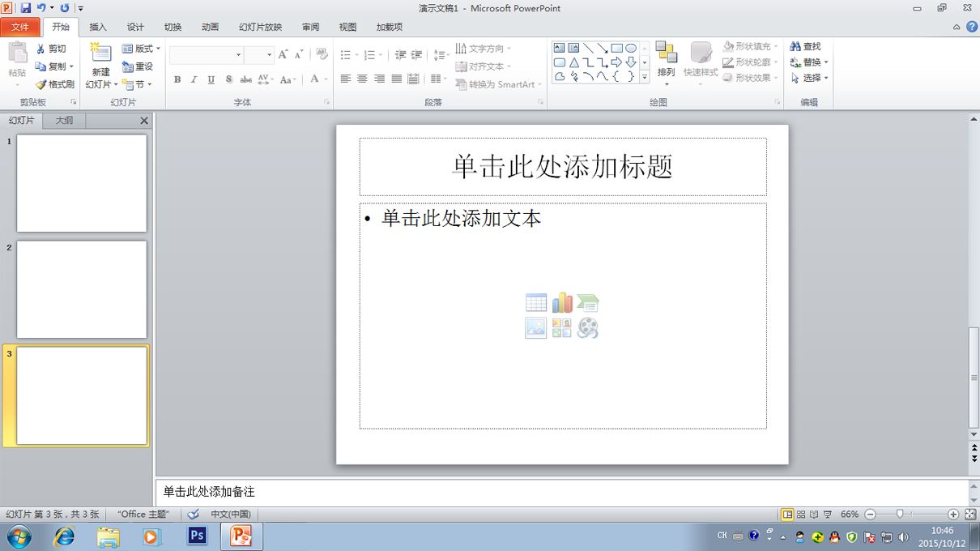Screen dimensions: 980x551
Task: Click the spell check status bar icon
Action: click(x=193, y=515)
